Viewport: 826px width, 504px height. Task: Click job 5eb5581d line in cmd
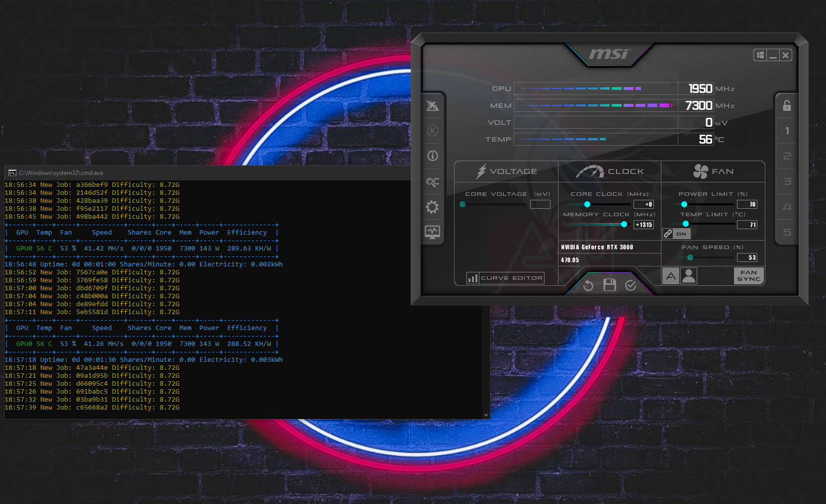point(92,312)
